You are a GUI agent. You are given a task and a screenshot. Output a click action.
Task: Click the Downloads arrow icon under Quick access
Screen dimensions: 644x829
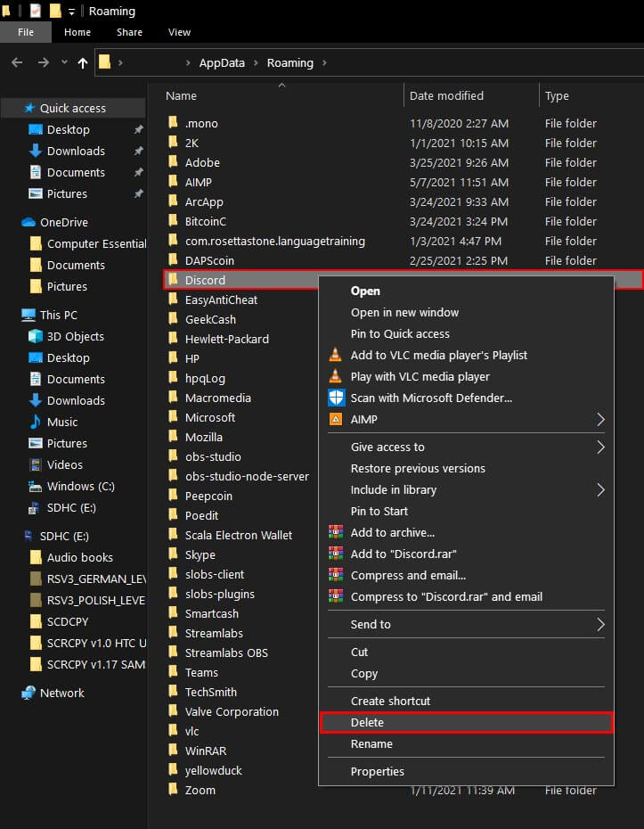pyautogui.click(x=36, y=151)
